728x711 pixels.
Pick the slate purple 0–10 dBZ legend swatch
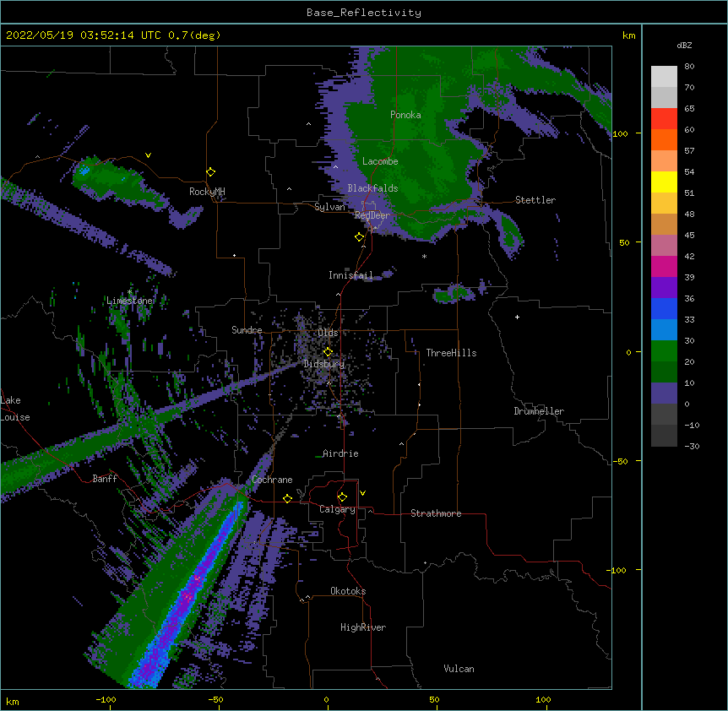point(664,393)
